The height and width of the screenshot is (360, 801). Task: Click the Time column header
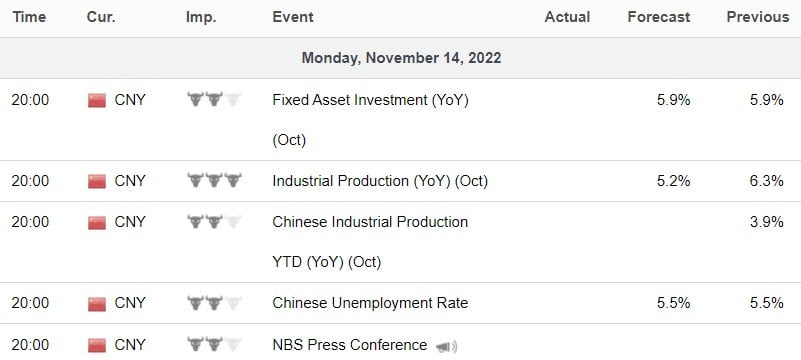tap(29, 17)
